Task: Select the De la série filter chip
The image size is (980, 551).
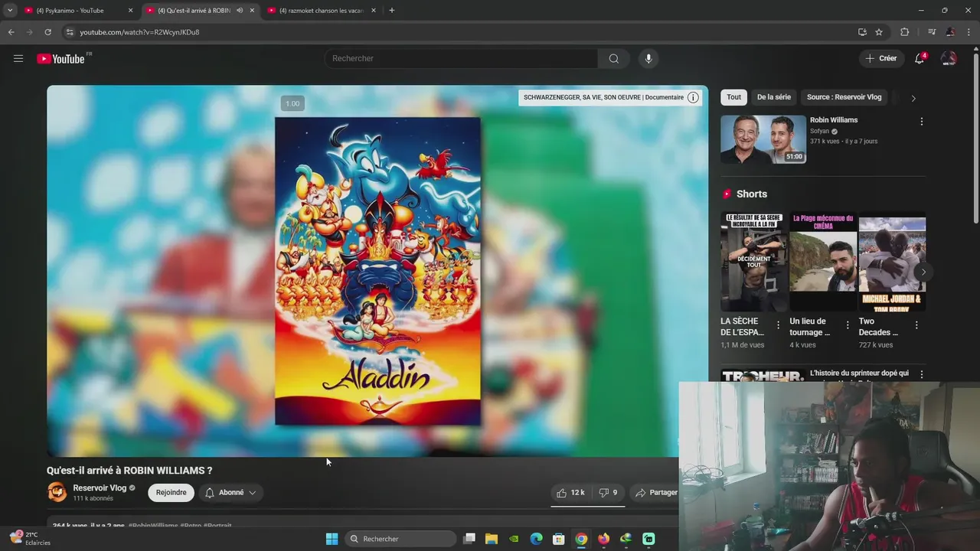Action: [x=773, y=97]
